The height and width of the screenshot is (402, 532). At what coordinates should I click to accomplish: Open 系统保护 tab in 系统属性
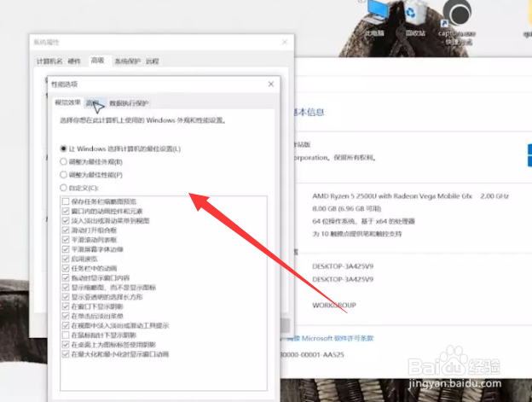[127, 61]
